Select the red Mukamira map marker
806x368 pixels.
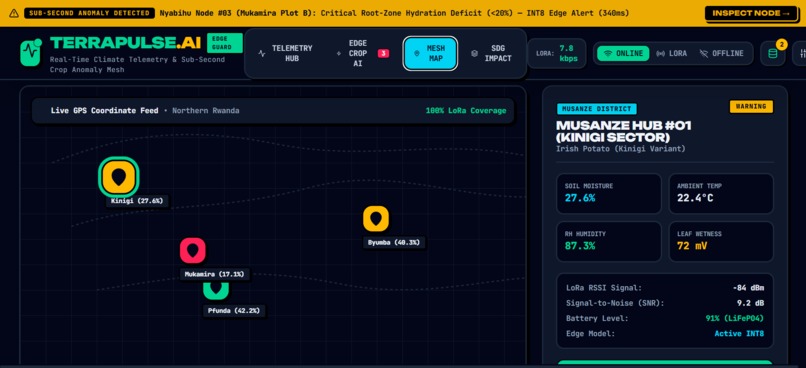pos(193,251)
